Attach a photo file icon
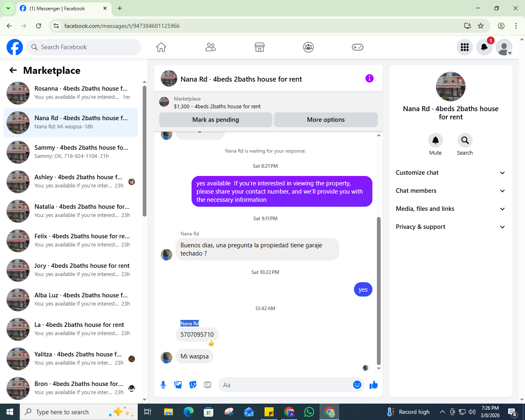This screenshot has height=420, width=525. 178,385
